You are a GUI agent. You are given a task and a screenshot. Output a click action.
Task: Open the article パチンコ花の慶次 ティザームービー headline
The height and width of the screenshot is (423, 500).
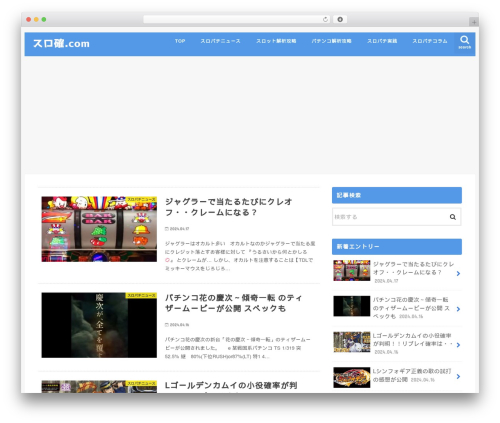(233, 303)
